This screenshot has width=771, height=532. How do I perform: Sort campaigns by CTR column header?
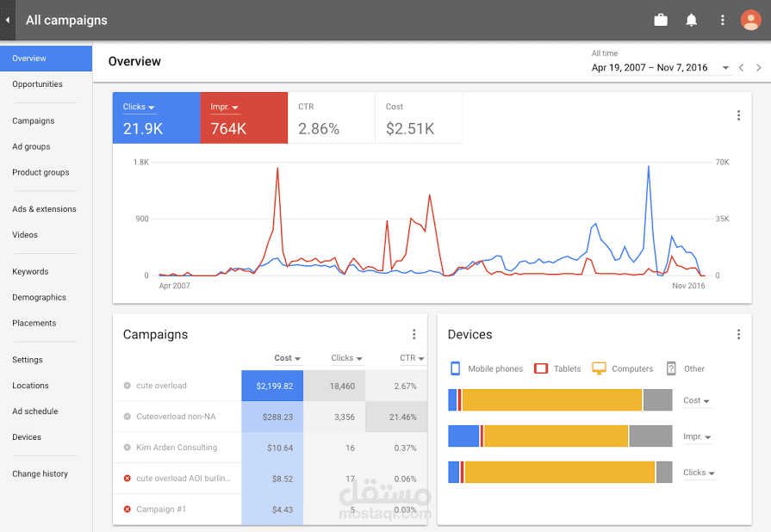click(x=412, y=358)
